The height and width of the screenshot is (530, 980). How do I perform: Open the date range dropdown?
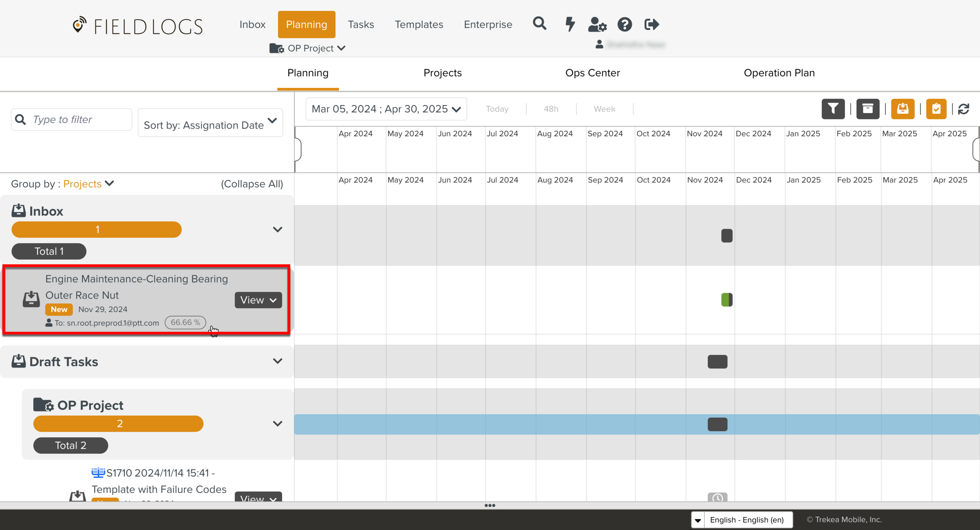point(386,109)
